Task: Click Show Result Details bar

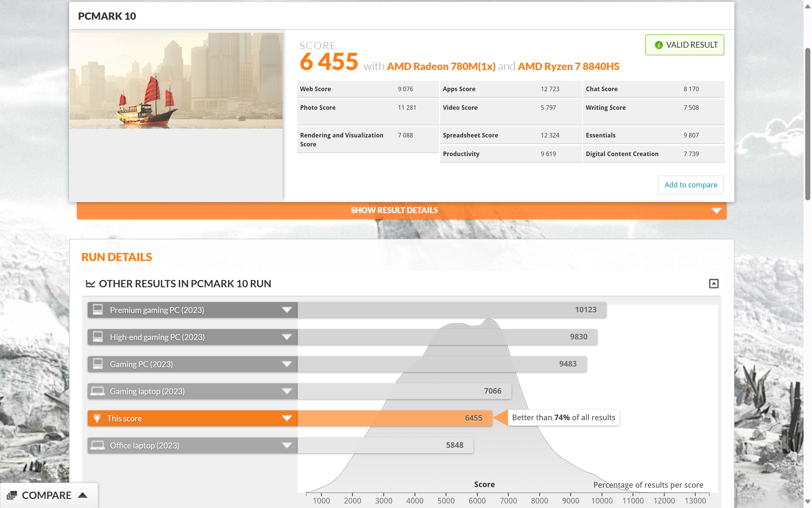Action: click(x=401, y=210)
